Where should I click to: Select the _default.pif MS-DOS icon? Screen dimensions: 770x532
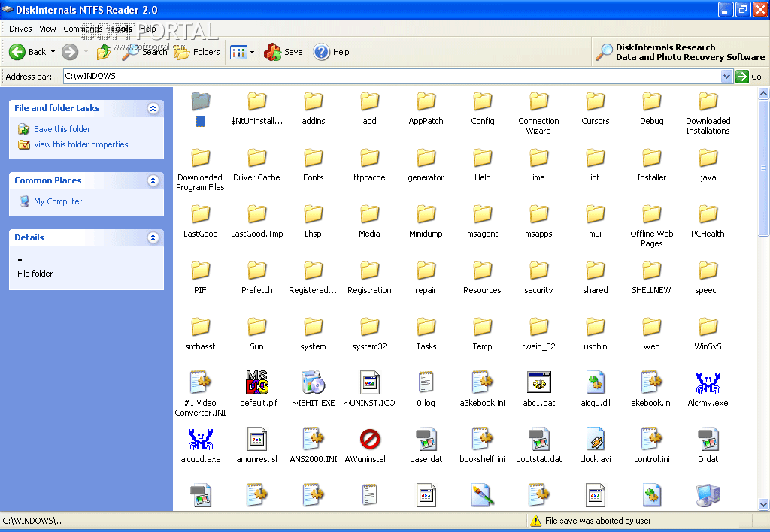point(257,382)
